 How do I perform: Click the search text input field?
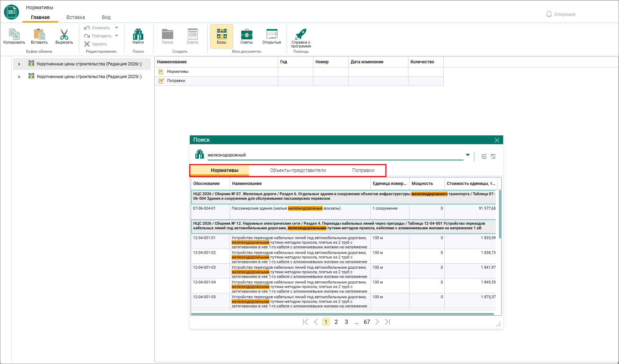point(335,155)
